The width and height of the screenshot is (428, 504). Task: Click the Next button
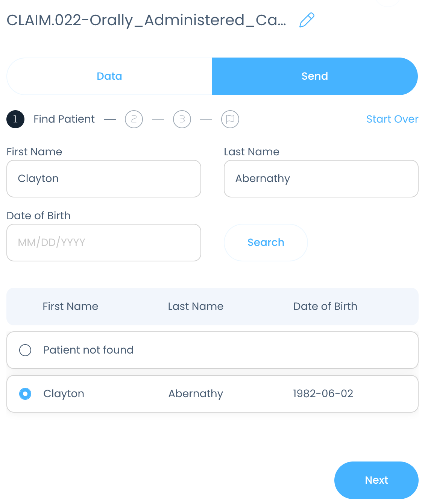pos(376,480)
